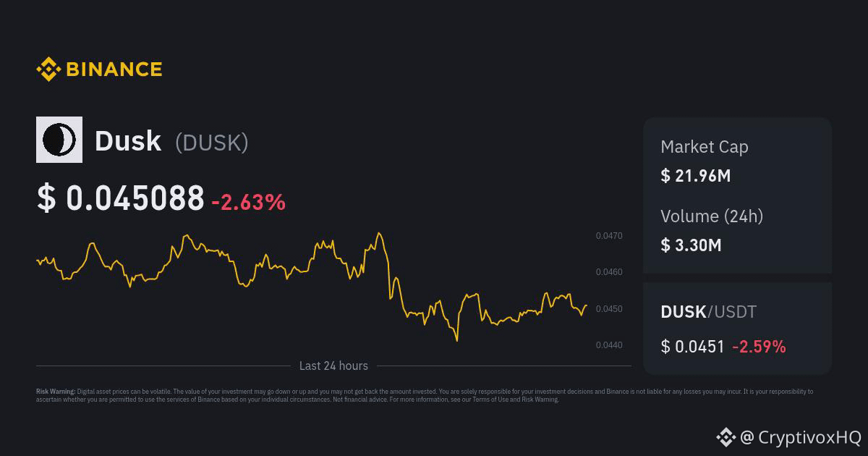Image resolution: width=868 pixels, height=456 pixels.
Task: Select the Dusk coin name
Action: pyautogui.click(x=128, y=141)
